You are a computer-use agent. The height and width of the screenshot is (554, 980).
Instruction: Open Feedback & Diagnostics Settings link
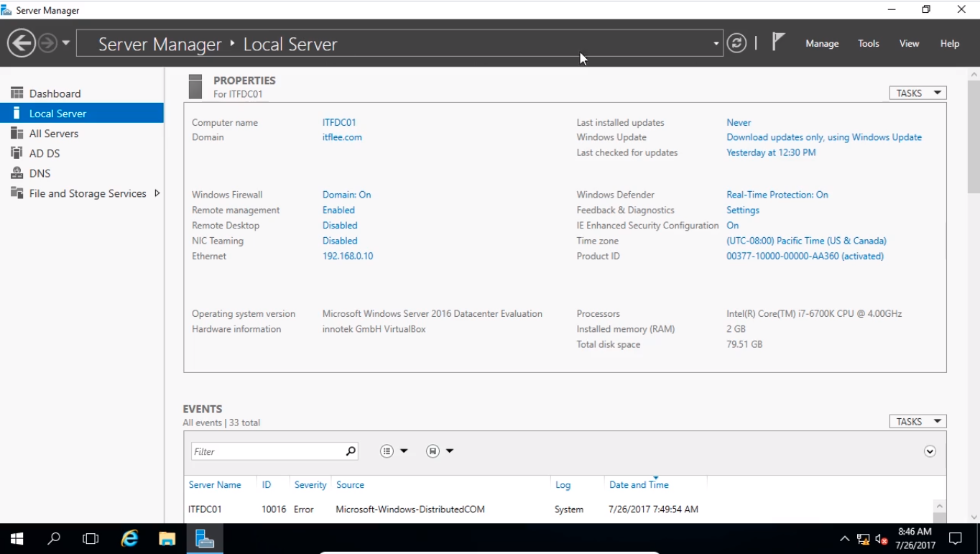pyautogui.click(x=743, y=211)
